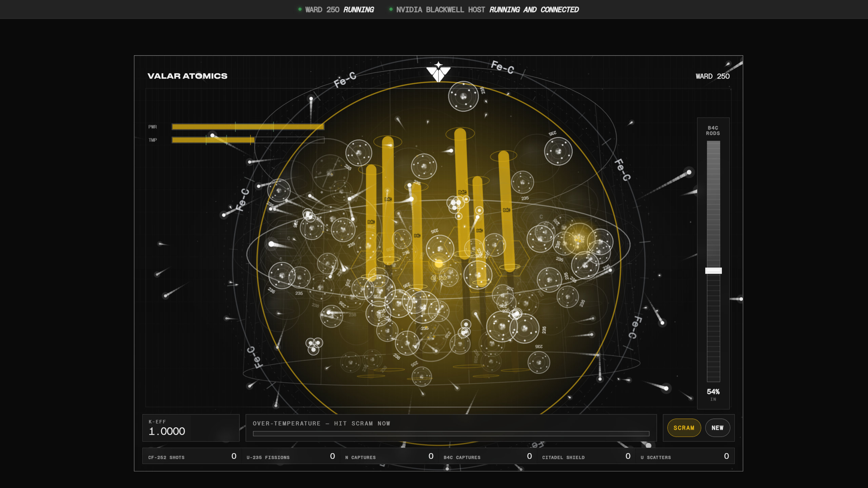Hit the SCRAM button

[x=684, y=428]
